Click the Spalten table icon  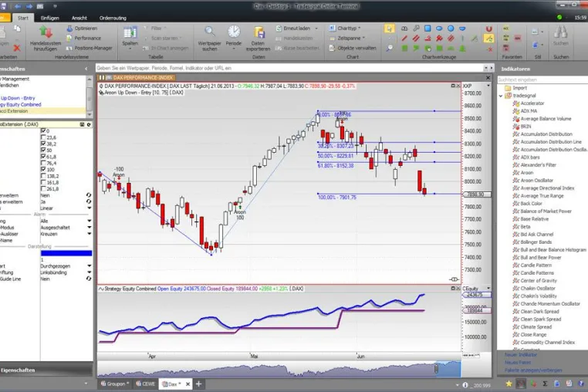(x=130, y=32)
